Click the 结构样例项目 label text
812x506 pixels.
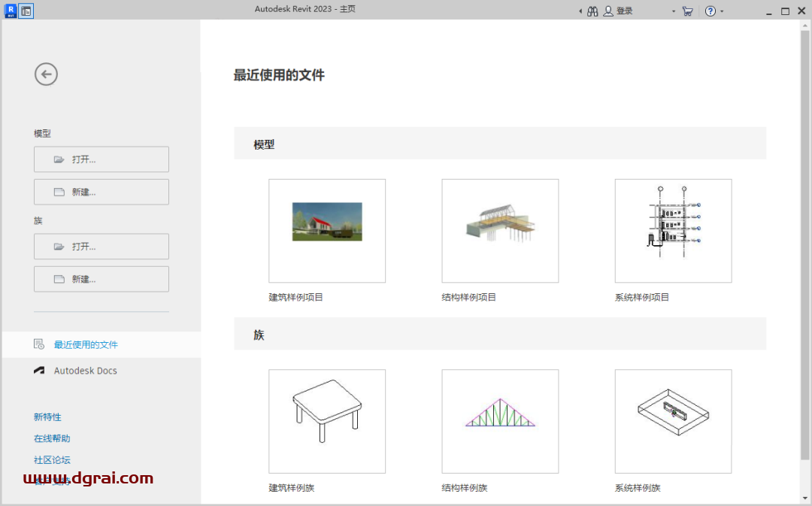coord(468,298)
